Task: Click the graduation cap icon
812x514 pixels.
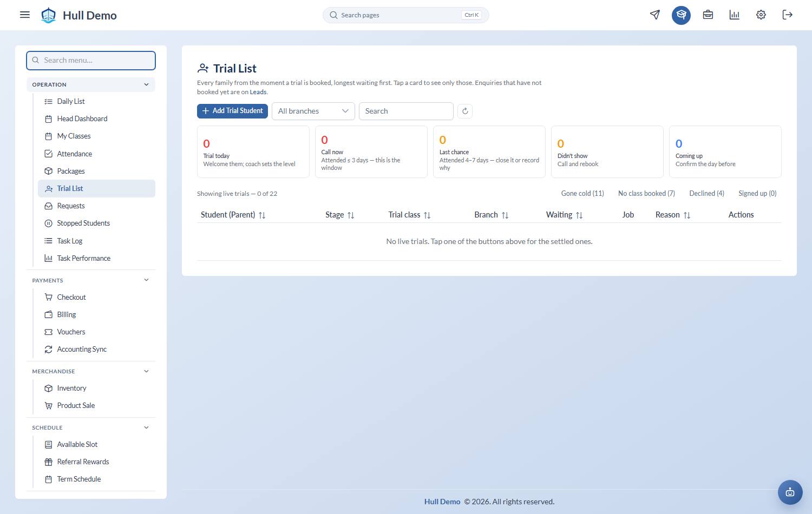Action: (681, 15)
